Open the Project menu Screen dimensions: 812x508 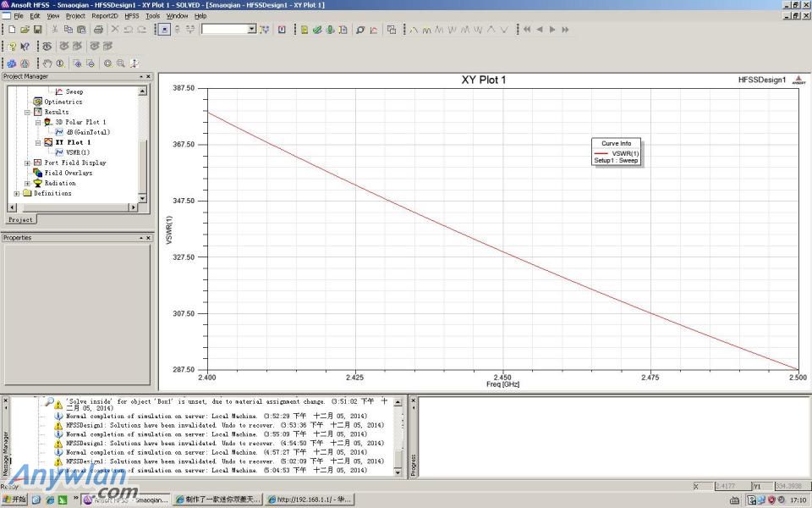(x=75, y=16)
